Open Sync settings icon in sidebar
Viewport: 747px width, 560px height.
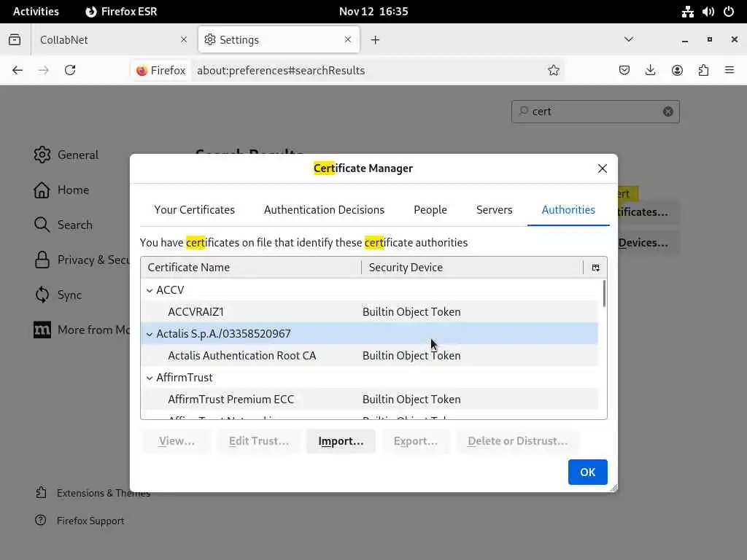click(42, 295)
